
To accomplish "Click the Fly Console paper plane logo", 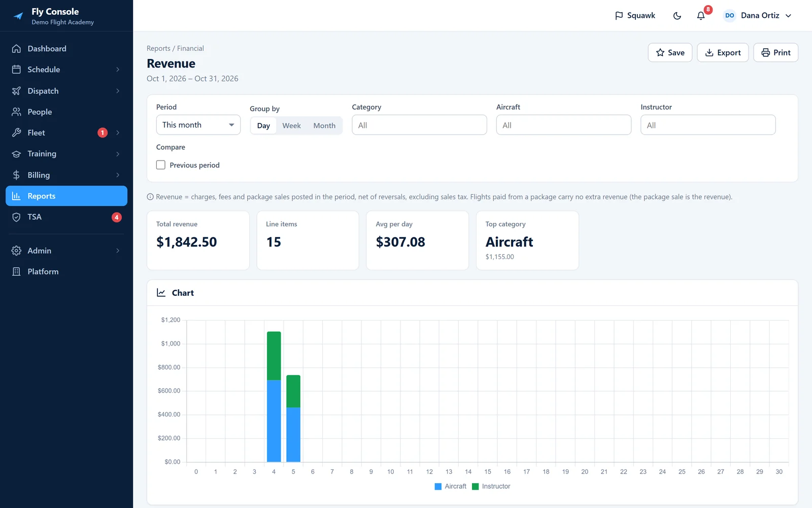I will click(x=18, y=16).
